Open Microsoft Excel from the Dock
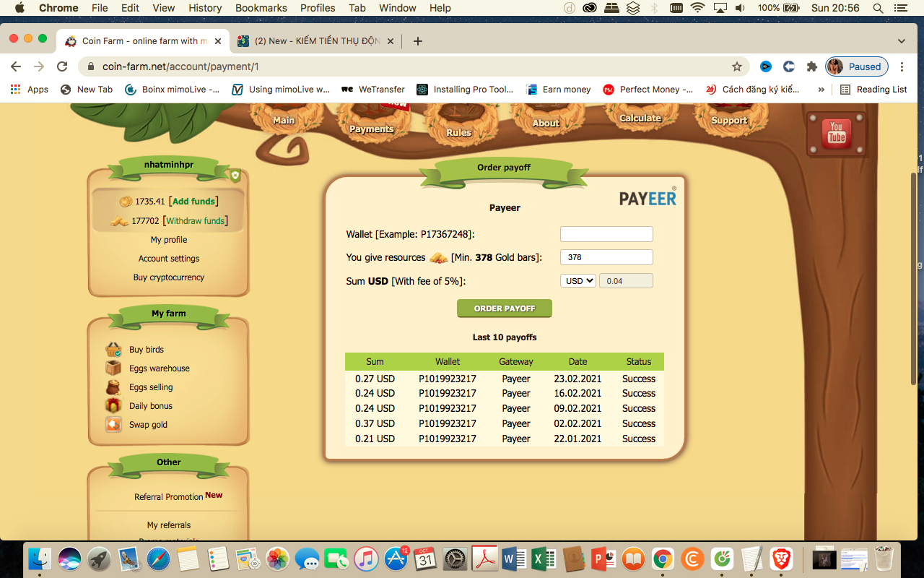This screenshot has width=924, height=578. click(x=544, y=559)
